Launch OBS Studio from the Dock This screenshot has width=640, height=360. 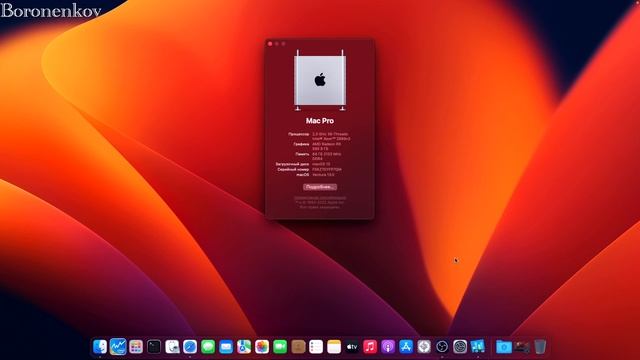pyautogui.click(x=442, y=347)
